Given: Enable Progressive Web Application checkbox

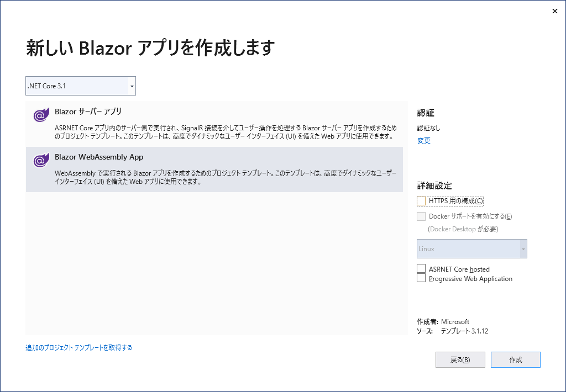Looking at the screenshot, I should point(421,278).
